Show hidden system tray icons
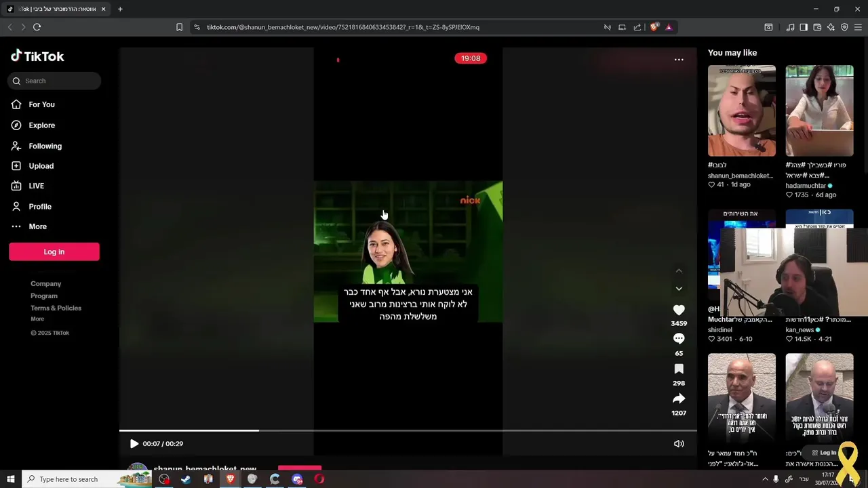 pyautogui.click(x=766, y=479)
